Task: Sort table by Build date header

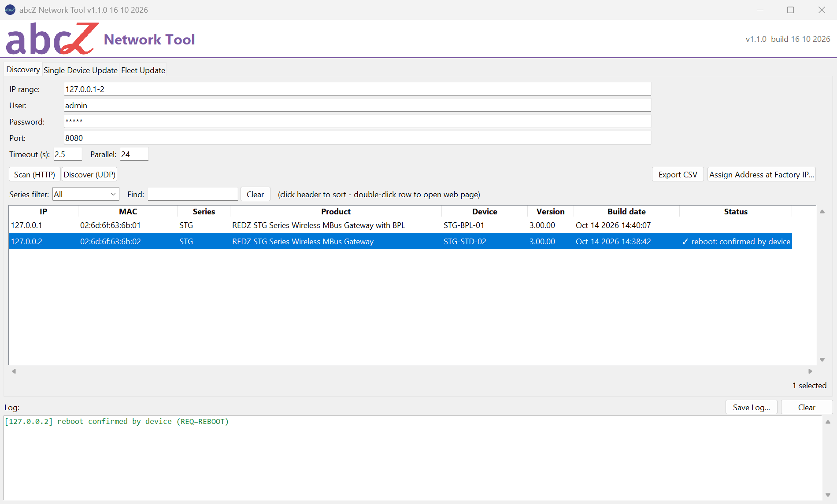Action: tap(626, 211)
